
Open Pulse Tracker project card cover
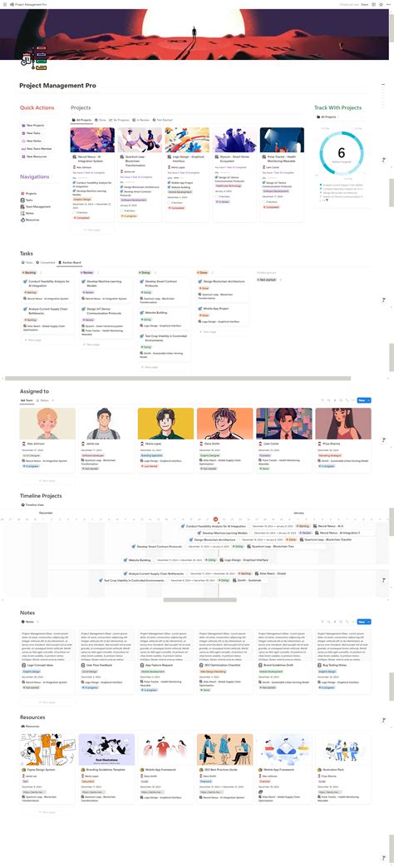tap(282, 140)
